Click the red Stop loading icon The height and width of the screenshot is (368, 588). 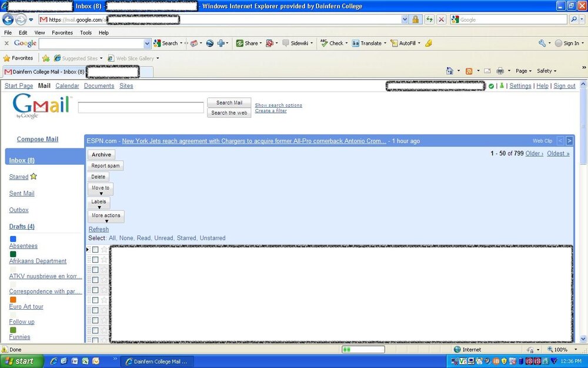pos(442,19)
